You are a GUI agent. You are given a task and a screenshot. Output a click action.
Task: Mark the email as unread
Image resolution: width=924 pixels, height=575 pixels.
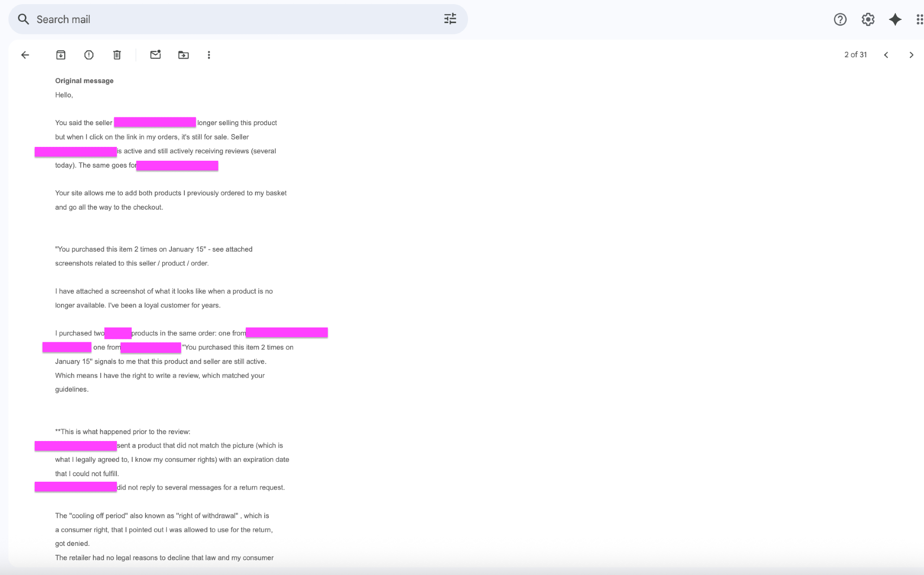tap(155, 55)
